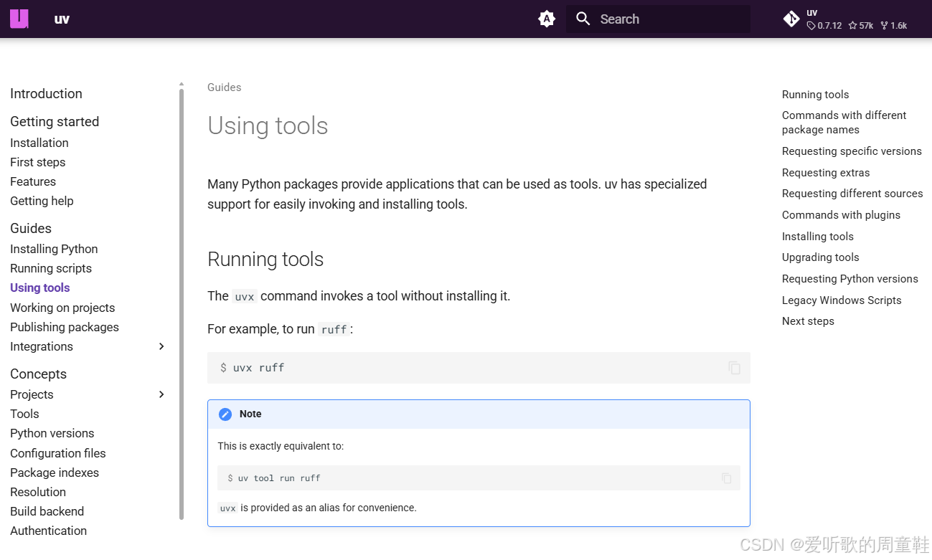Viewport: 932px width, 560px height.
Task: Open First steps page
Action: pos(38,163)
